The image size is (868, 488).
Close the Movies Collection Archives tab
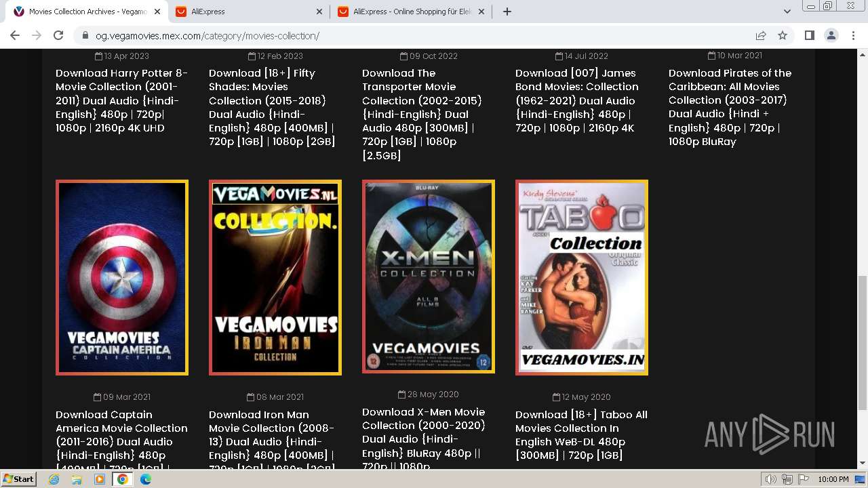(x=157, y=12)
